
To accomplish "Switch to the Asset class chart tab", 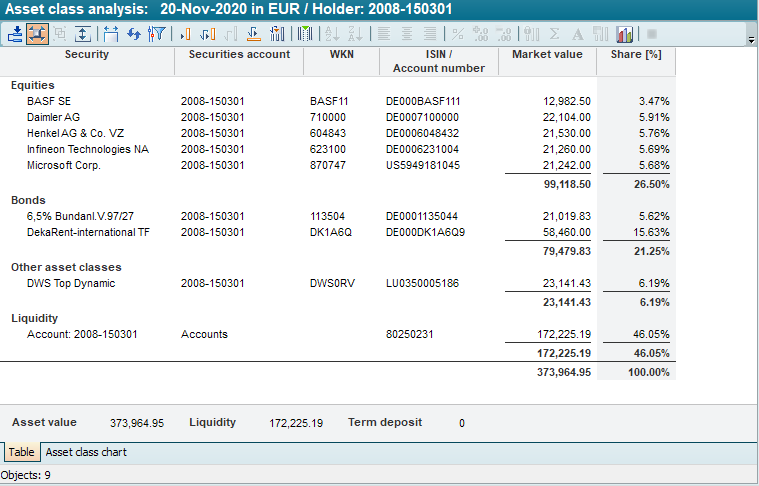I will [x=86, y=453].
